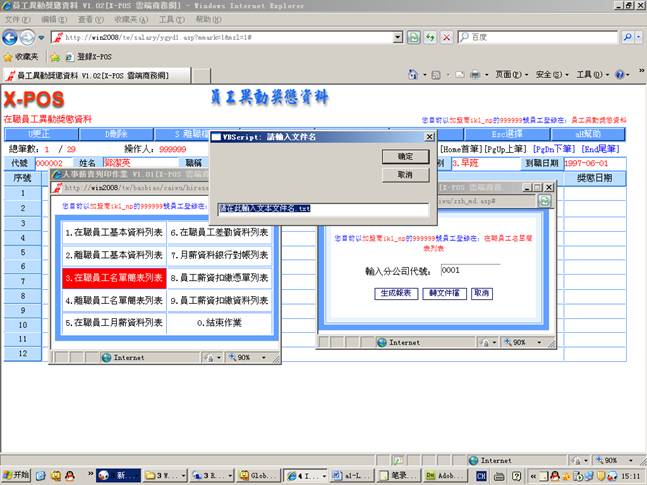The image size is (647, 485).
Task: Open the 幫助(H) menu
Action: [208, 19]
